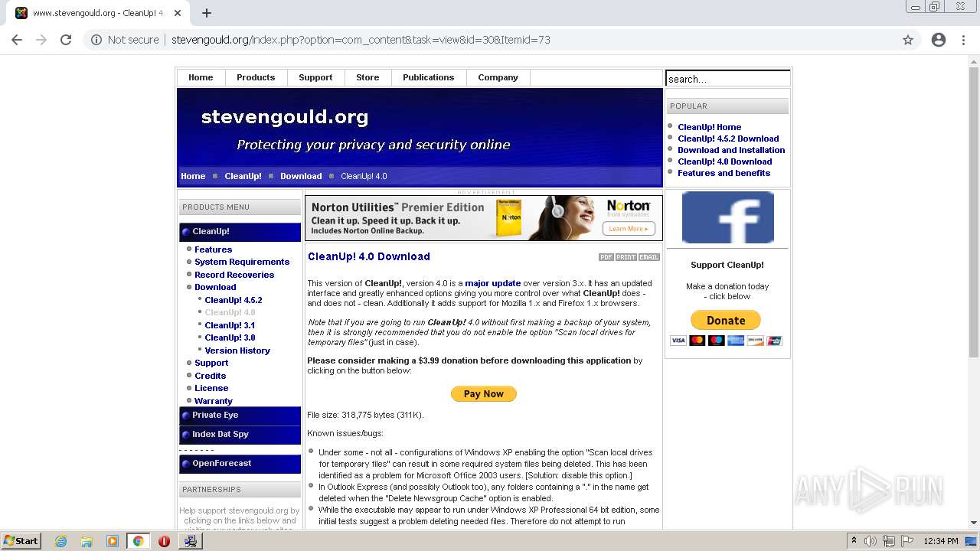Click the EMAIL icon next to the article title

649,257
